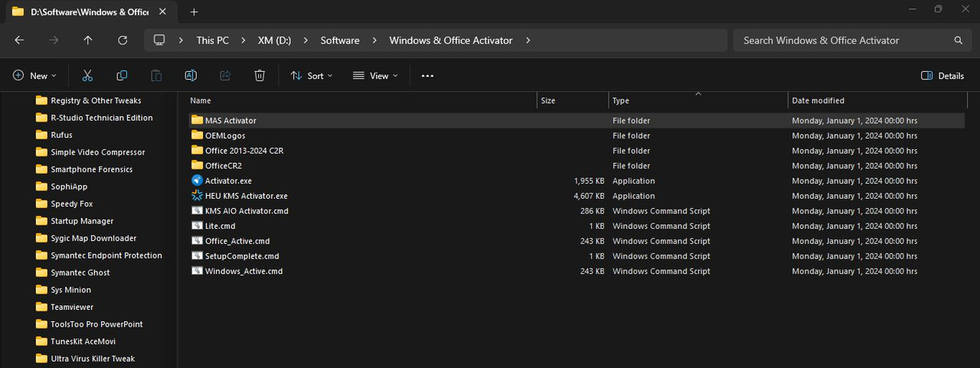The height and width of the screenshot is (368, 980).
Task: Expand chevron before This PC breadcrumb
Action: [181, 41]
